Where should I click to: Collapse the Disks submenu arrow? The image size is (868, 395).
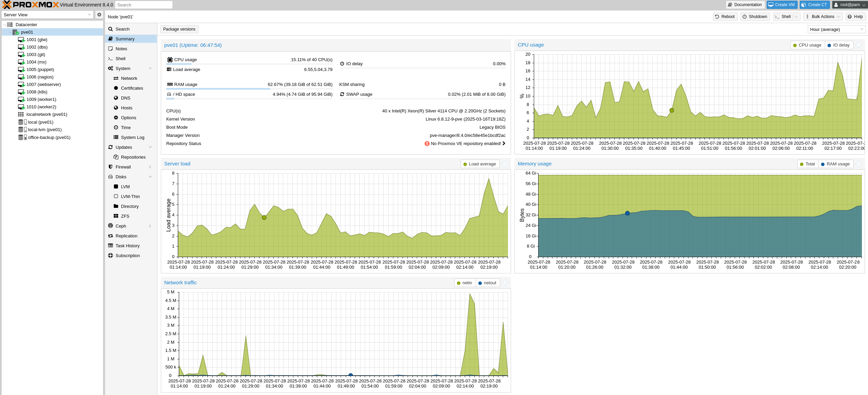[x=150, y=177]
